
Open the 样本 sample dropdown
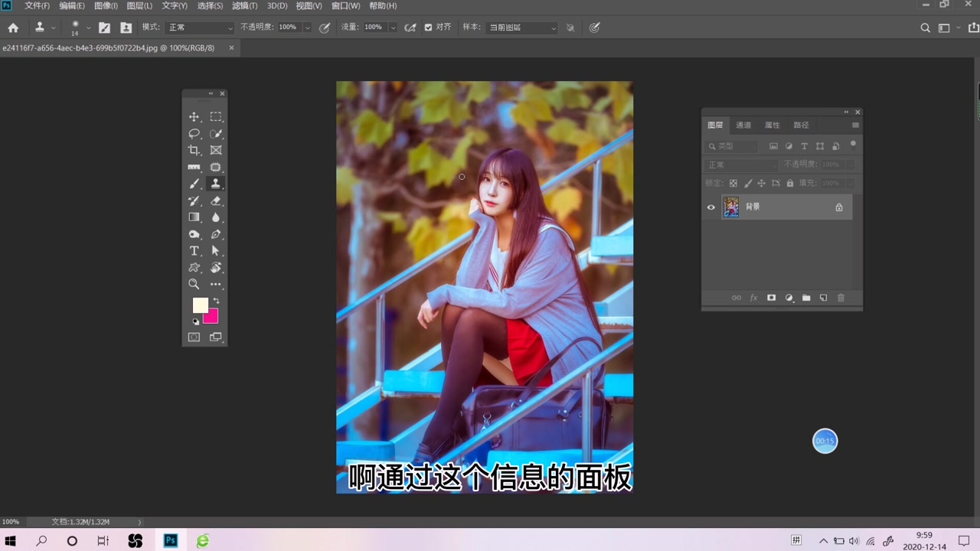(521, 28)
